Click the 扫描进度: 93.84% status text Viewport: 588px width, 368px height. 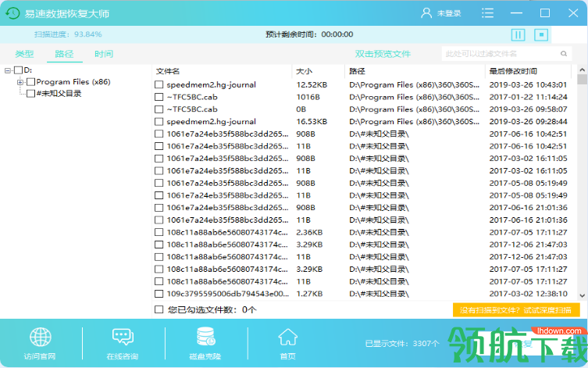(x=68, y=34)
